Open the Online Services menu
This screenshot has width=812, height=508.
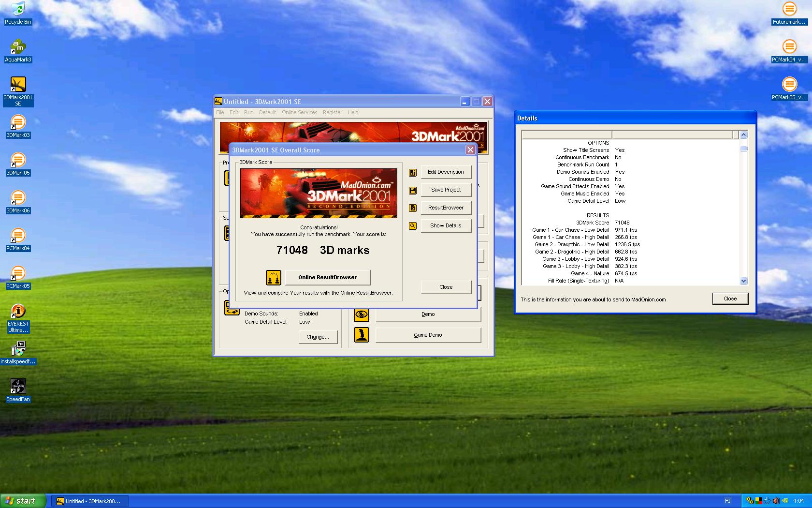coord(300,112)
